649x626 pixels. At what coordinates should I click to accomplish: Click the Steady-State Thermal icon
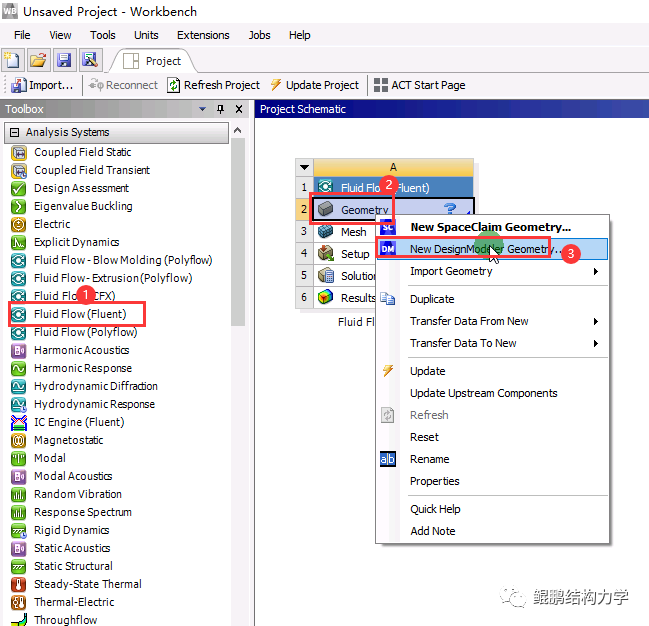(x=19, y=585)
